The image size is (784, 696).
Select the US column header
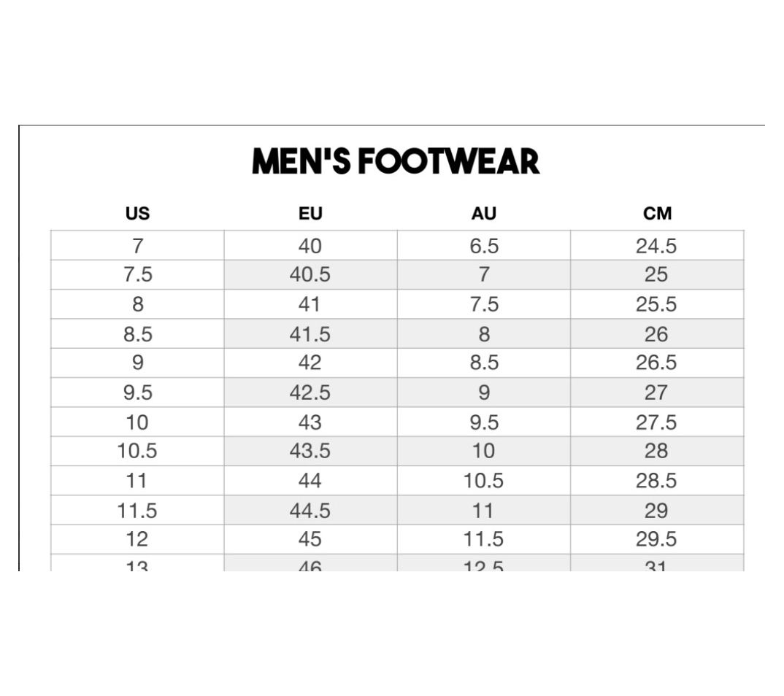[137, 214]
